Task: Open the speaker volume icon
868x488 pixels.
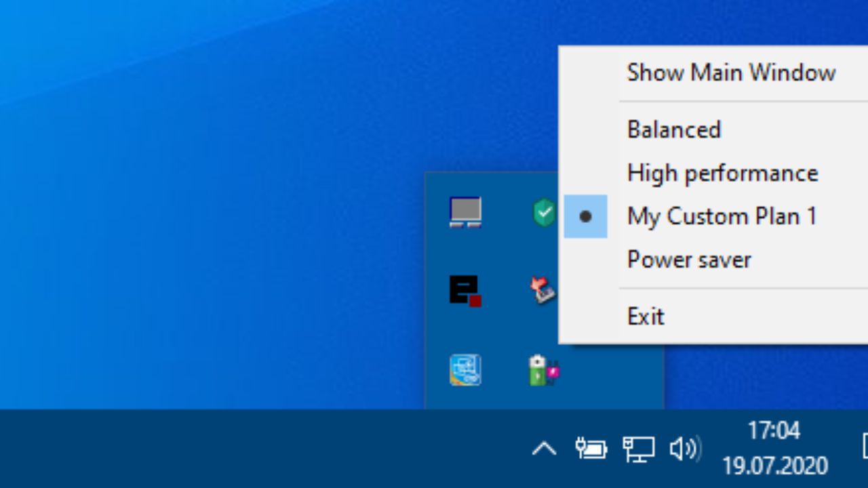Action: [684, 448]
